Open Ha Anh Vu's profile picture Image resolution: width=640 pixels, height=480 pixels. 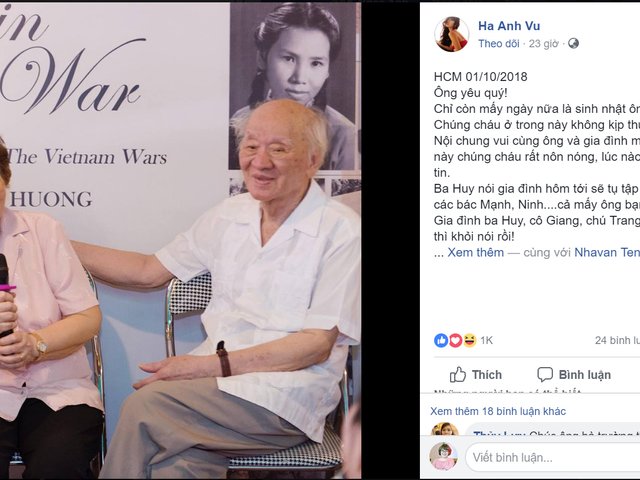451,34
